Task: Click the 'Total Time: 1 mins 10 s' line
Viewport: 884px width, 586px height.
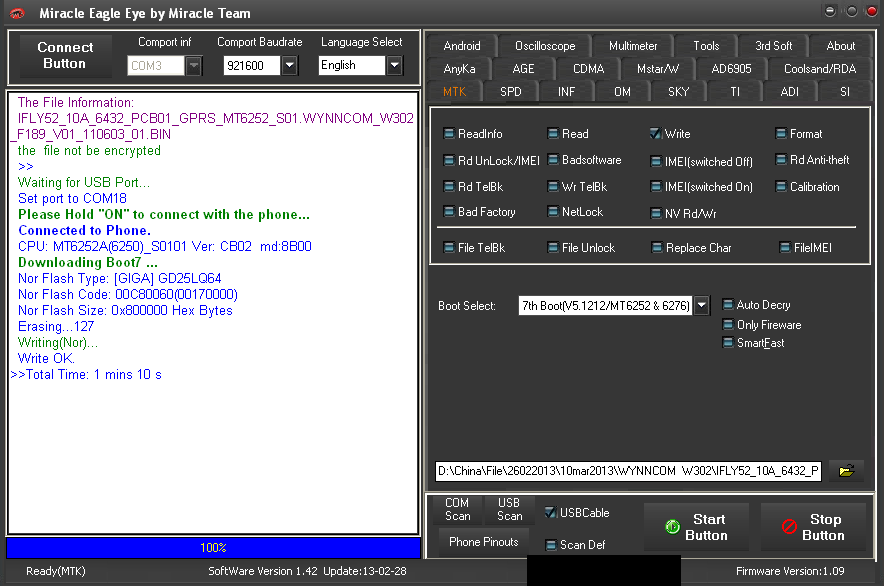Action: click(94, 374)
